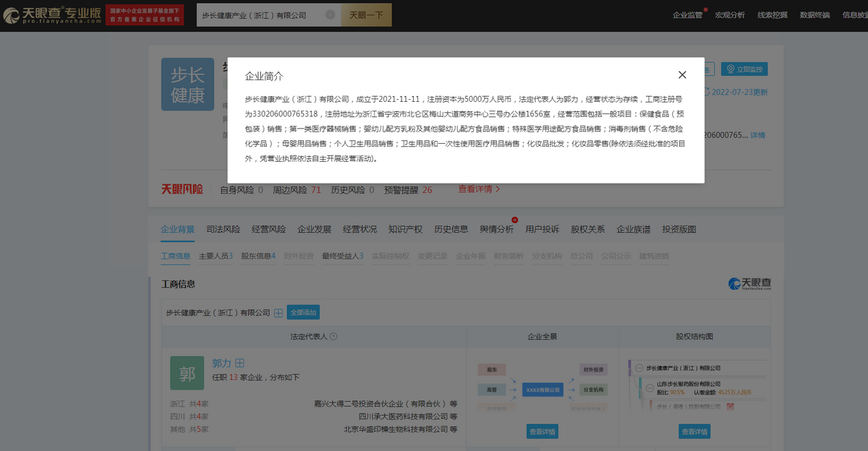Open the 股权关系 tab

(x=587, y=230)
